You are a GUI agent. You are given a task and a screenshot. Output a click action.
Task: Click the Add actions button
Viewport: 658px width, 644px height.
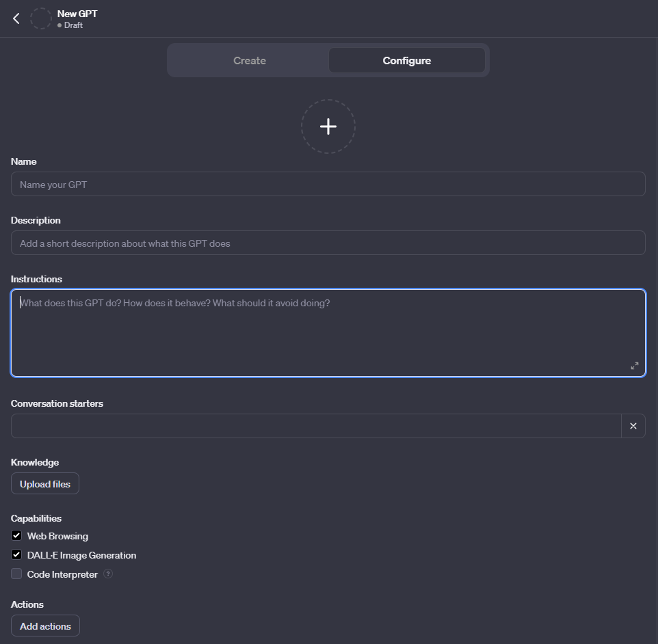pos(45,626)
